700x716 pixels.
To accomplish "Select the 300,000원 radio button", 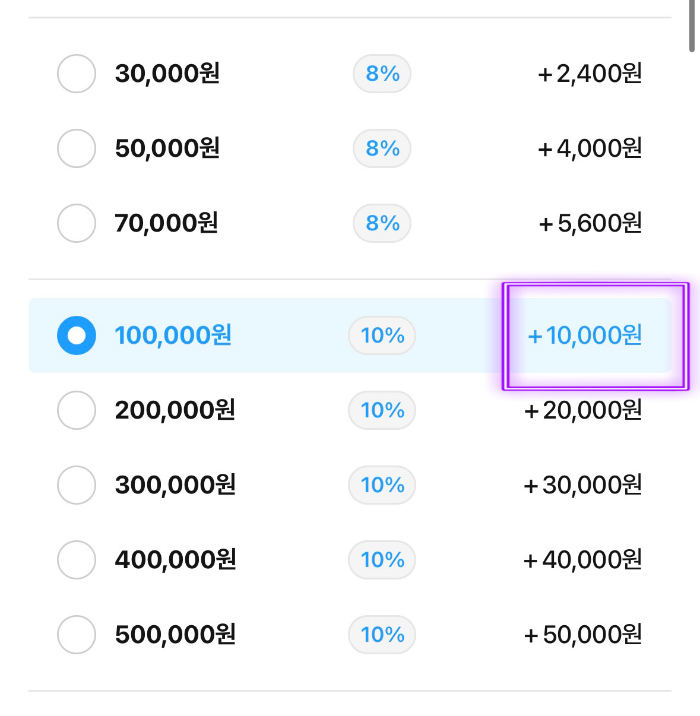I will point(76,485).
